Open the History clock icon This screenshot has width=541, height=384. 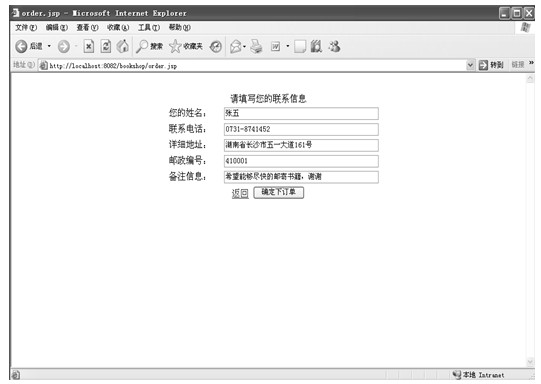(216, 46)
